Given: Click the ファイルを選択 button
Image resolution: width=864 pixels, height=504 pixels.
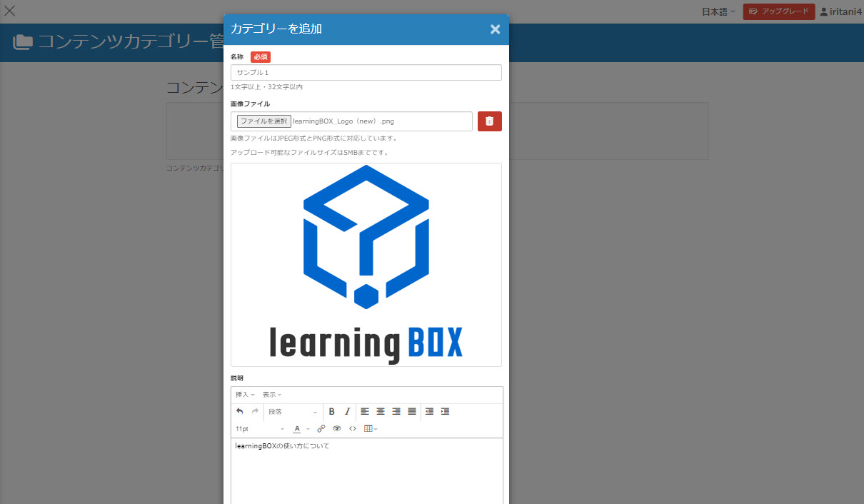Looking at the screenshot, I should tap(264, 121).
